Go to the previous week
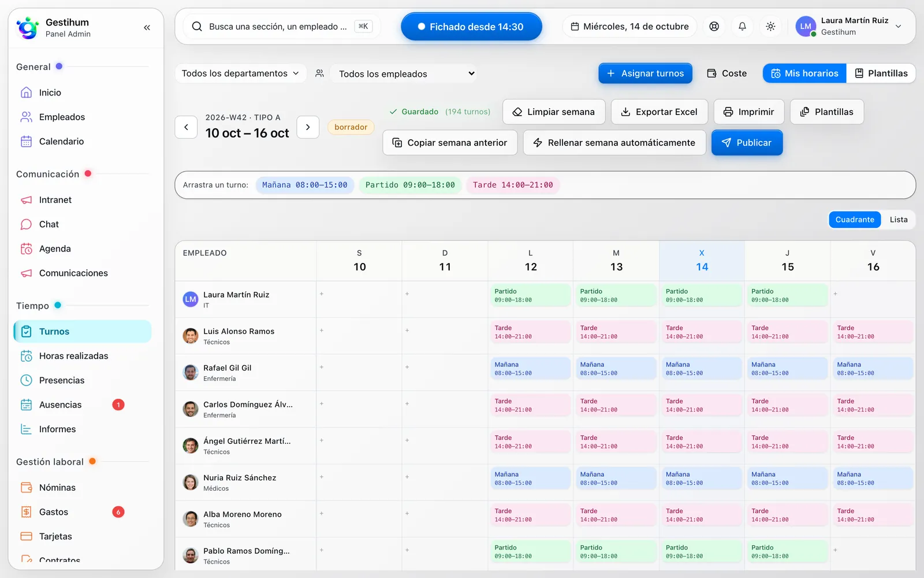The width and height of the screenshot is (924, 578). pos(186,127)
